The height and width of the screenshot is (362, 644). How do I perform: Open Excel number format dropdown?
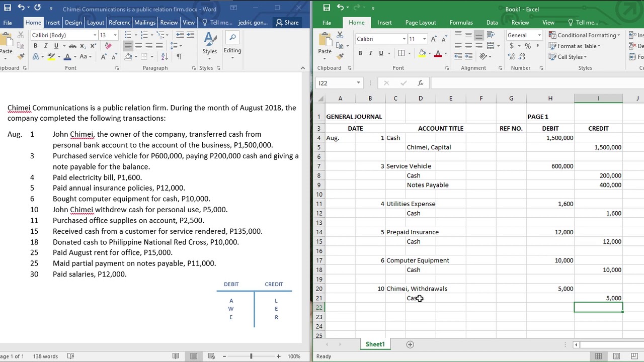[539, 35]
